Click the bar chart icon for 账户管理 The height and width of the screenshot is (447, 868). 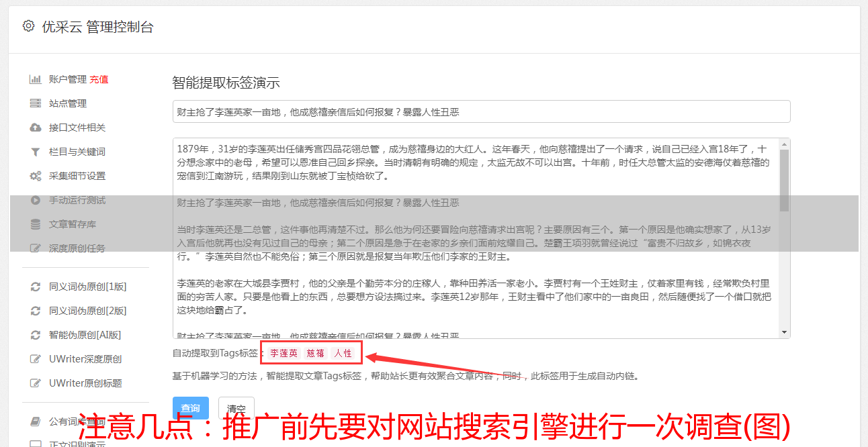pyautogui.click(x=36, y=79)
